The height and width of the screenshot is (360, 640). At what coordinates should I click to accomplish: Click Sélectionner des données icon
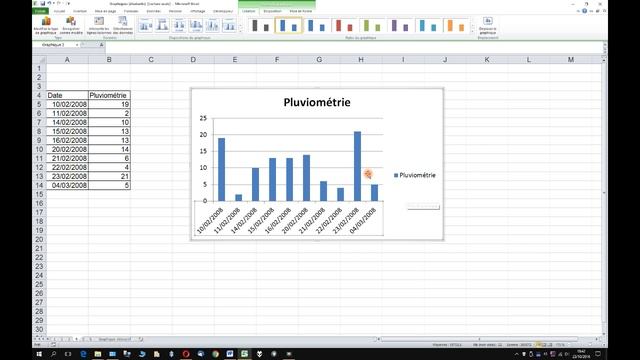tap(122, 25)
